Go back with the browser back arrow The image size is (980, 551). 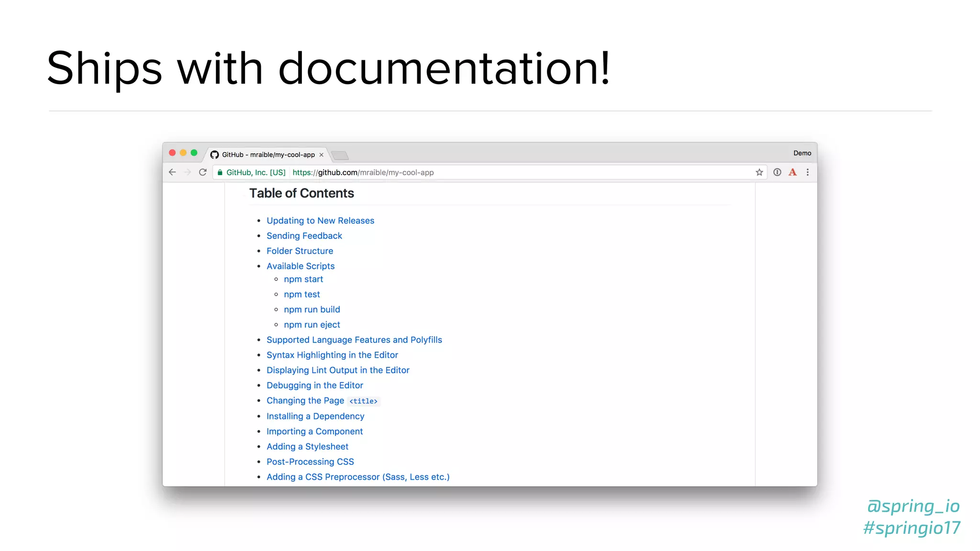172,172
